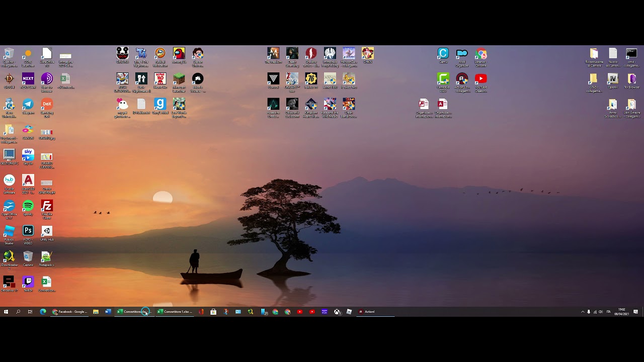
Task: Select the Oddworld Soulstorm icon
Action: click(x=292, y=109)
